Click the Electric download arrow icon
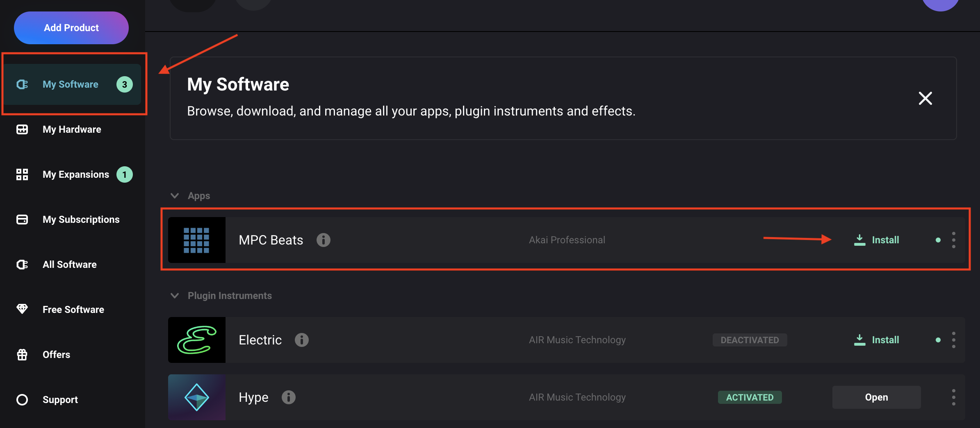 point(860,340)
